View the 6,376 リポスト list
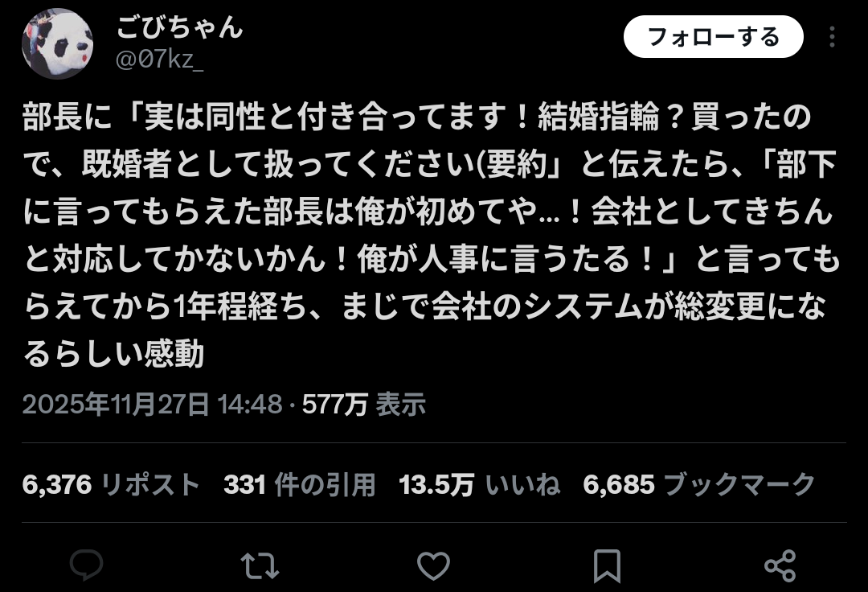 click(x=111, y=484)
